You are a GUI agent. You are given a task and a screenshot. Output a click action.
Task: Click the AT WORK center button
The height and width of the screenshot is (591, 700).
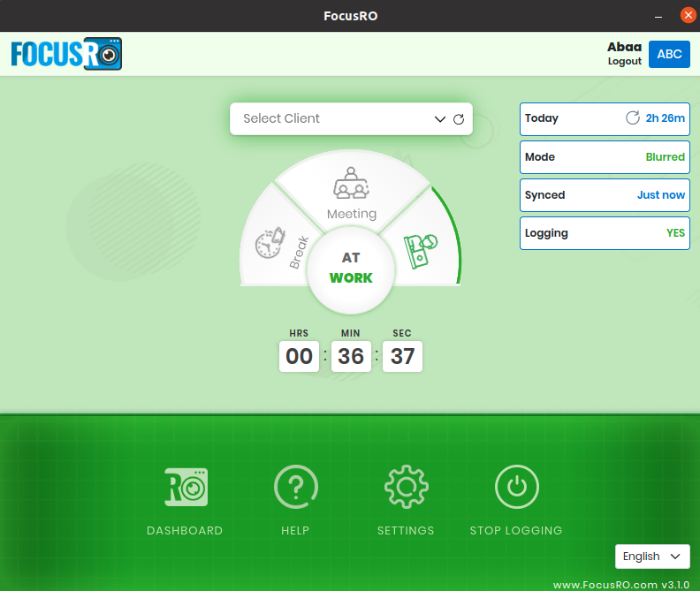351,269
